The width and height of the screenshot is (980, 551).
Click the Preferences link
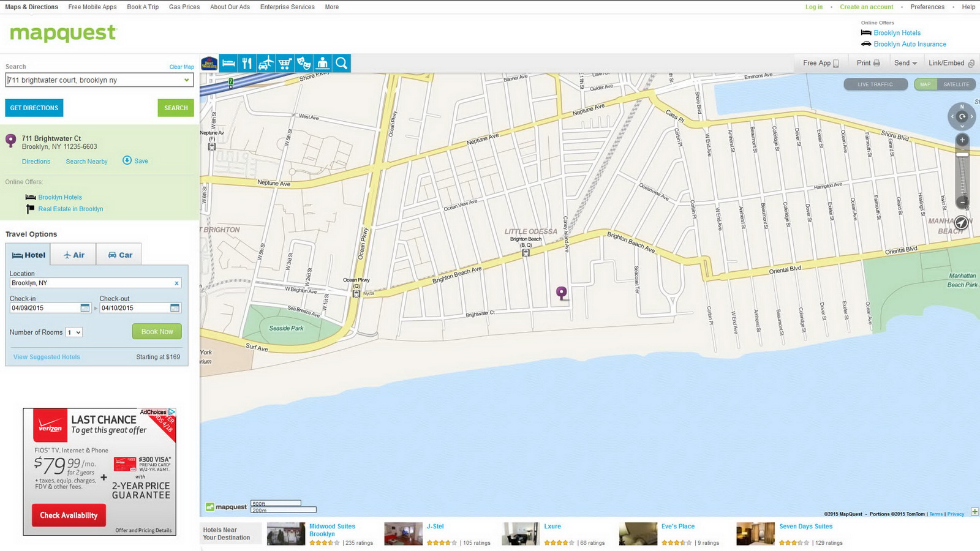(x=927, y=7)
